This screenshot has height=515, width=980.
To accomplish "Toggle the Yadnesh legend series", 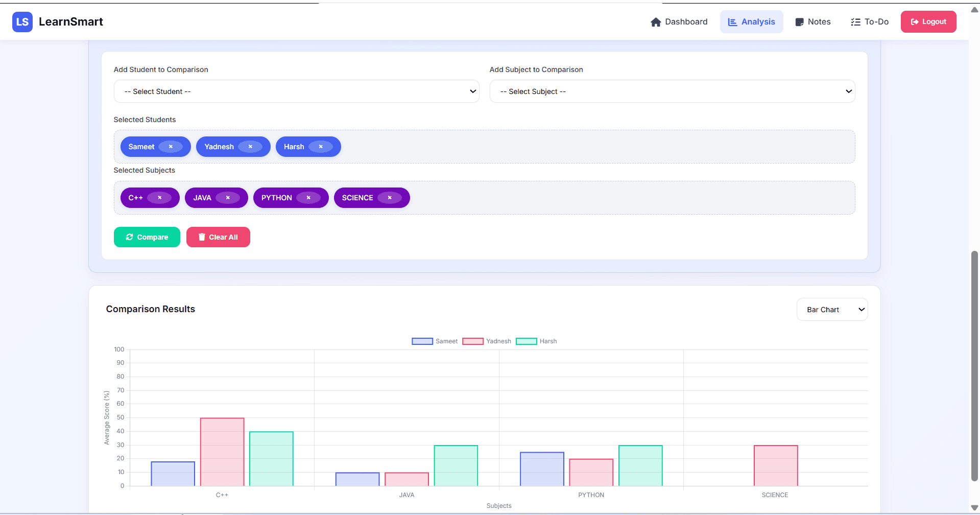I will pos(487,341).
